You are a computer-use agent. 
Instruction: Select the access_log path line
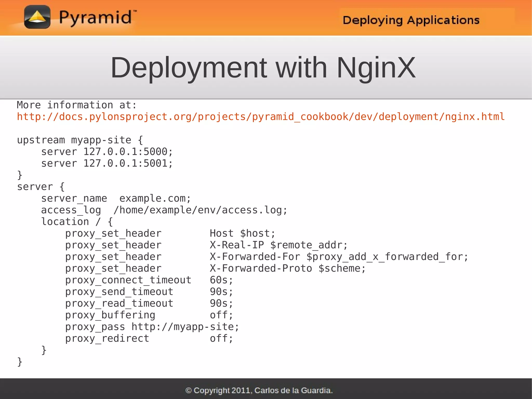click(x=164, y=210)
